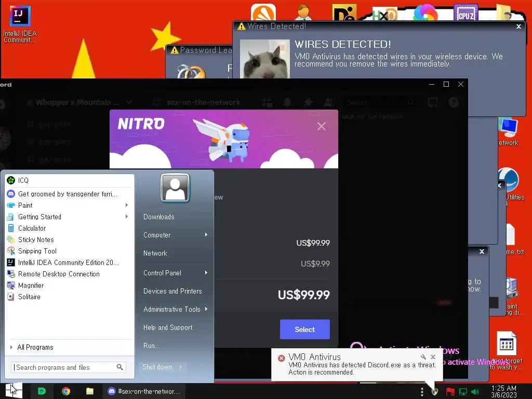Image resolution: width=532 pixels, height=399 pixels.
Task: Open Computer from Start menu
Action: pos(157,235)
